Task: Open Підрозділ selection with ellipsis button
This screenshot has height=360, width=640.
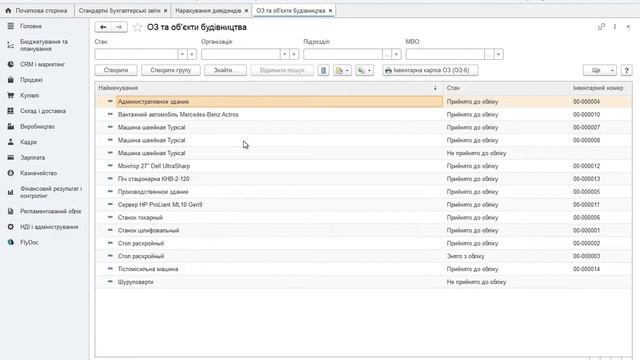Action: pos(387,54)
